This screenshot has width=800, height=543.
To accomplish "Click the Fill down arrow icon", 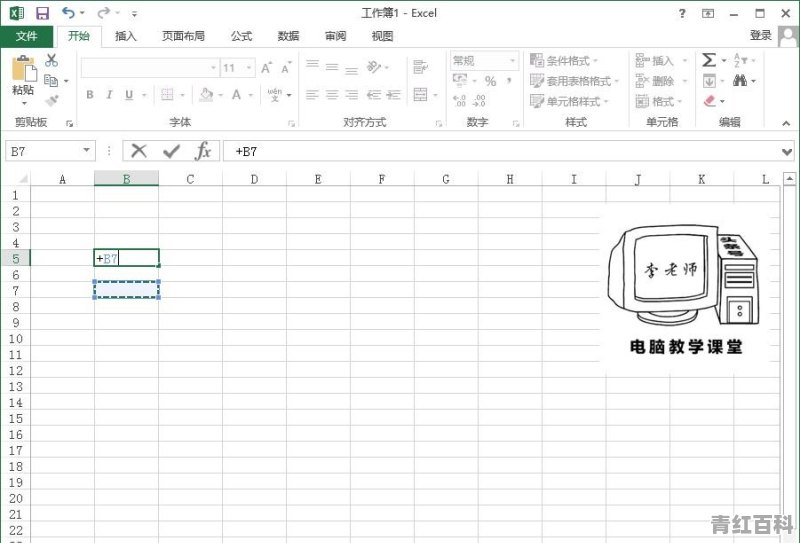I will (709, 81).
